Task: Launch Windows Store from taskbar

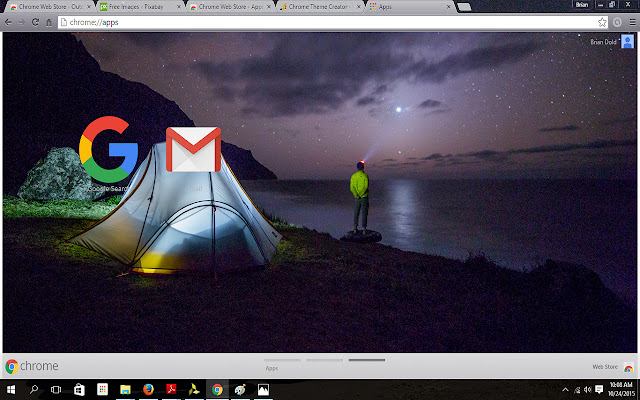Action: pos(79,390)
